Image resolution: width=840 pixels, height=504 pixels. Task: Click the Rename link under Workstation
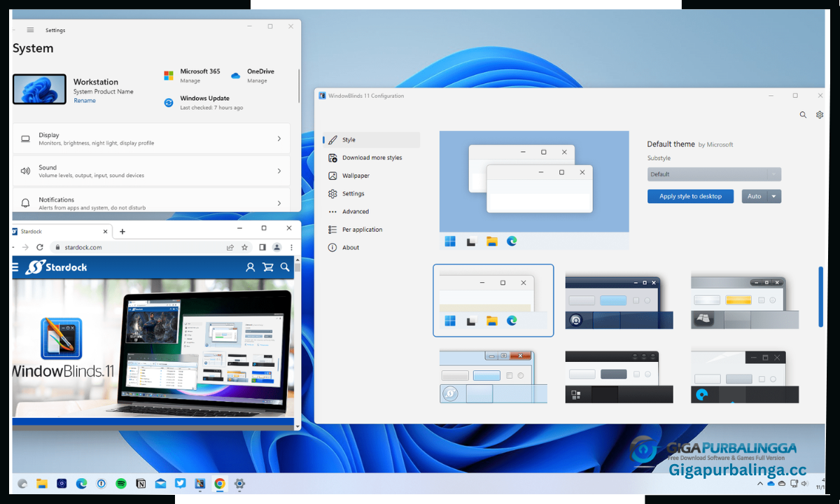click(85, 101)
